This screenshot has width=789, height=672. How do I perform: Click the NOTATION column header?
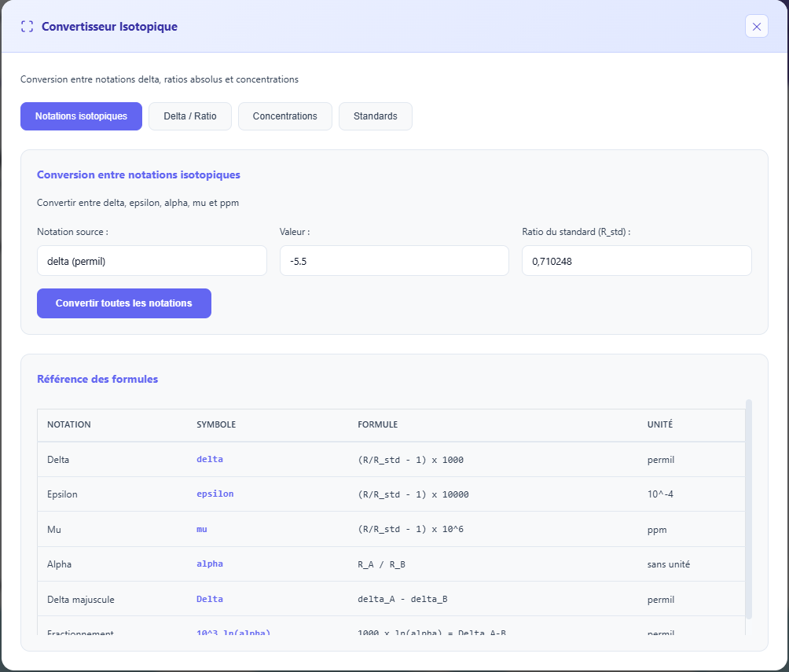tap(69, 424)
